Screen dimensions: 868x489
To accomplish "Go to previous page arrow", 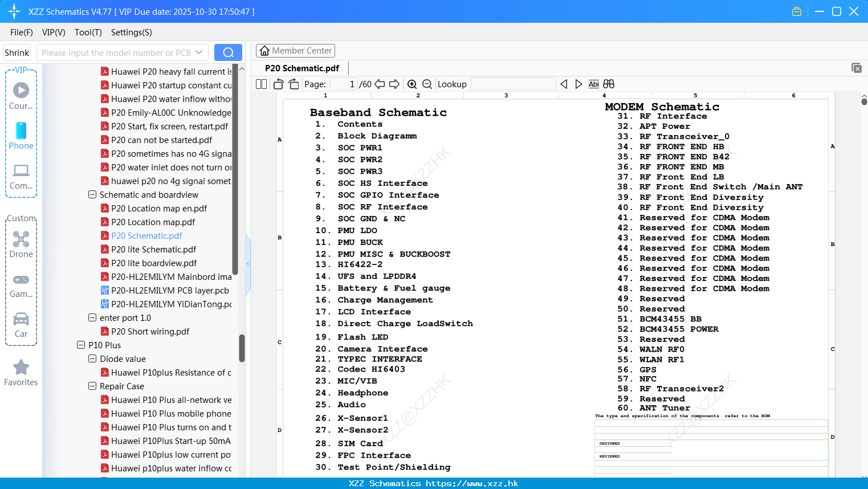I will coord(380,84).
